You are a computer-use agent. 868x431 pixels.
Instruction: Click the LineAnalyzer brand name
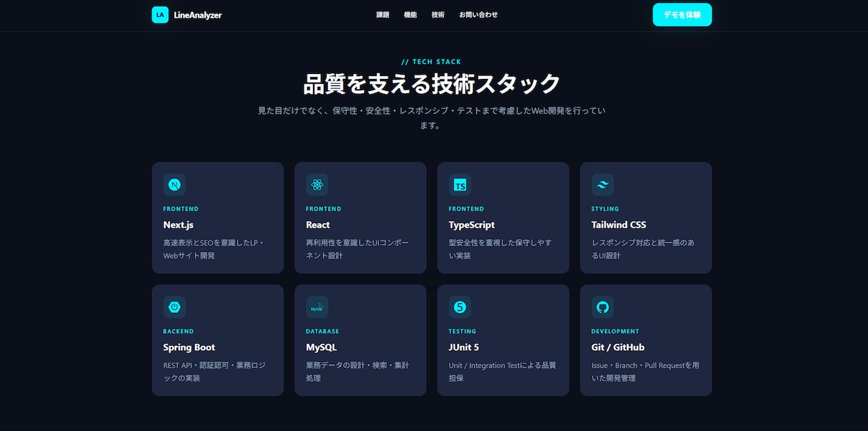point(198,15)
